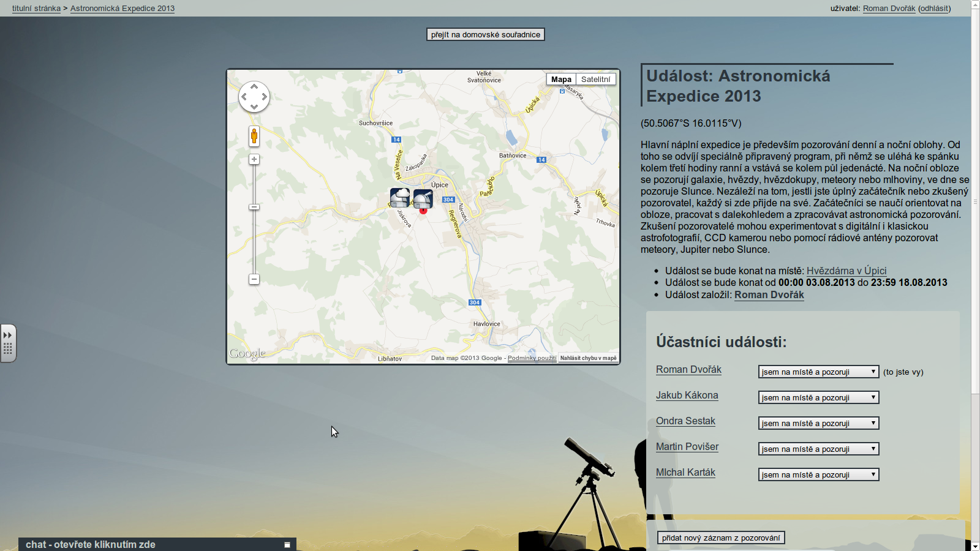Open the Hvězdárna v Úpici link

coord(846,271)
